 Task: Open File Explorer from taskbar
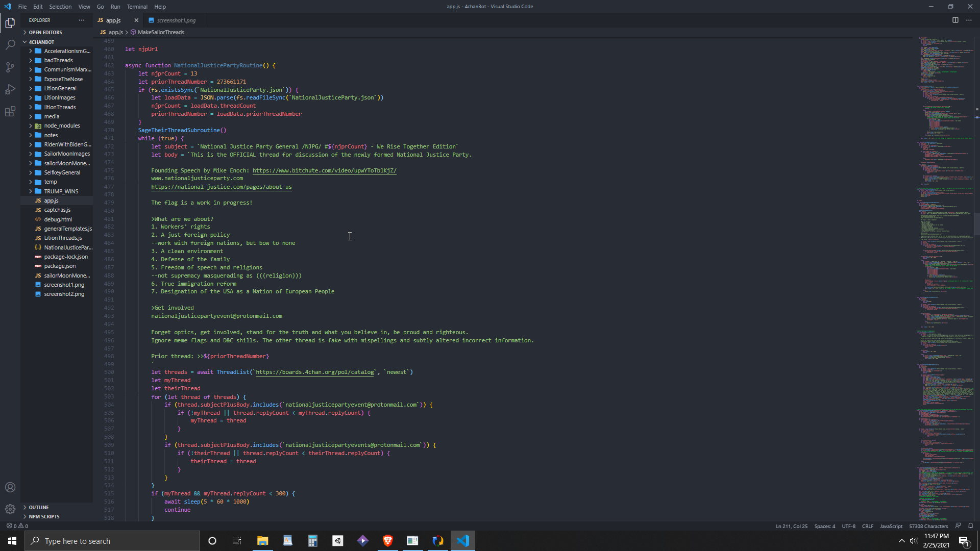(x=262, y=541)
